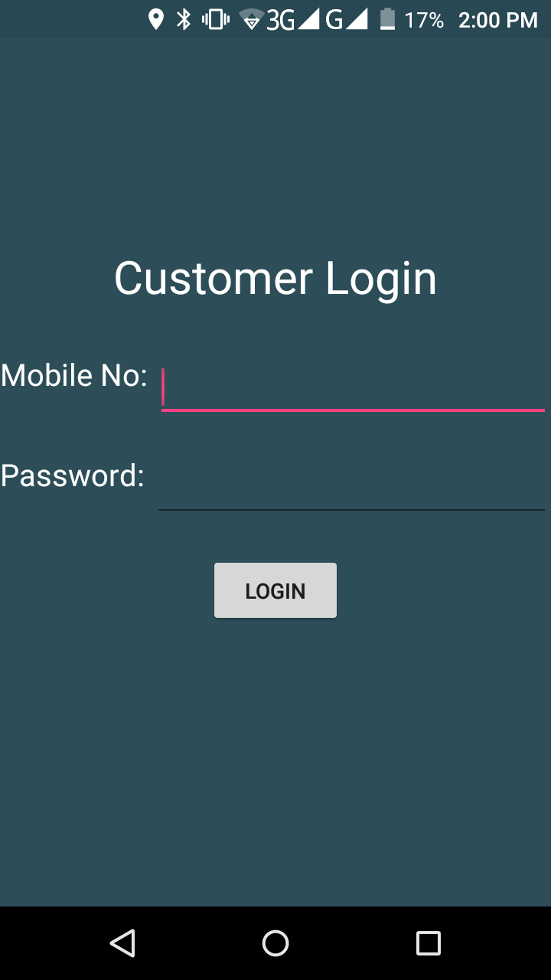The width and height of the screenshot is (551, 980).
Task: Click the Customer Login heading
Action: [275, 279]
